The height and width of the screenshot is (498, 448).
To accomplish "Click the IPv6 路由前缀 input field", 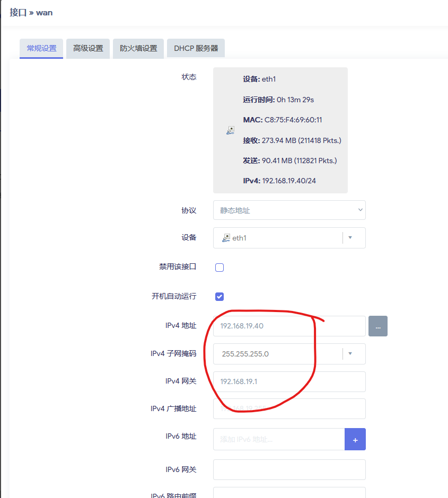I will coord(289,494).
